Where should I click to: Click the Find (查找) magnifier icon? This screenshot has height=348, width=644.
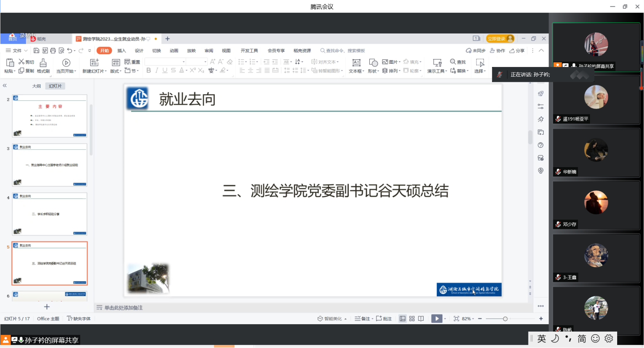pyautogui.click(x=453, y=61)
